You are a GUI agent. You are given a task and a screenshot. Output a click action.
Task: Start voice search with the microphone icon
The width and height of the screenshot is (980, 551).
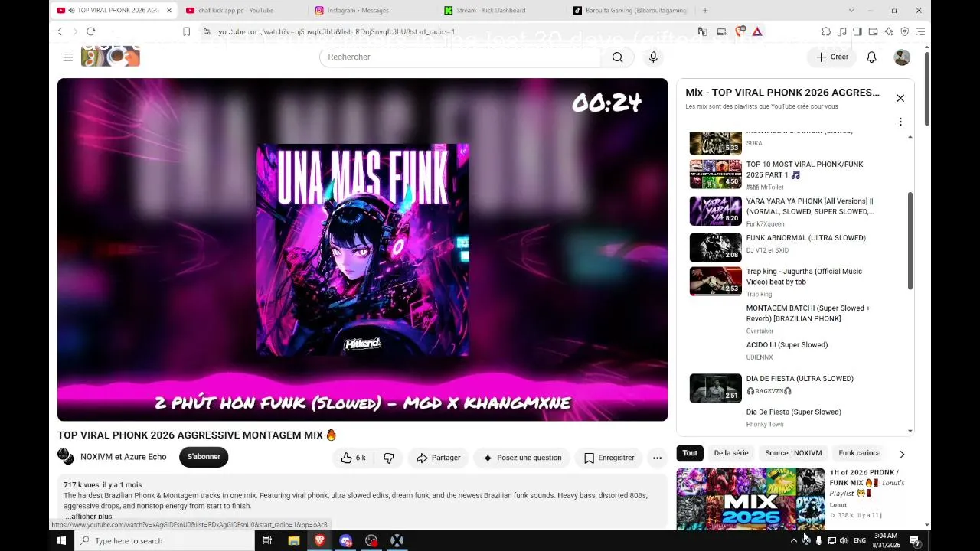[653, 57]
